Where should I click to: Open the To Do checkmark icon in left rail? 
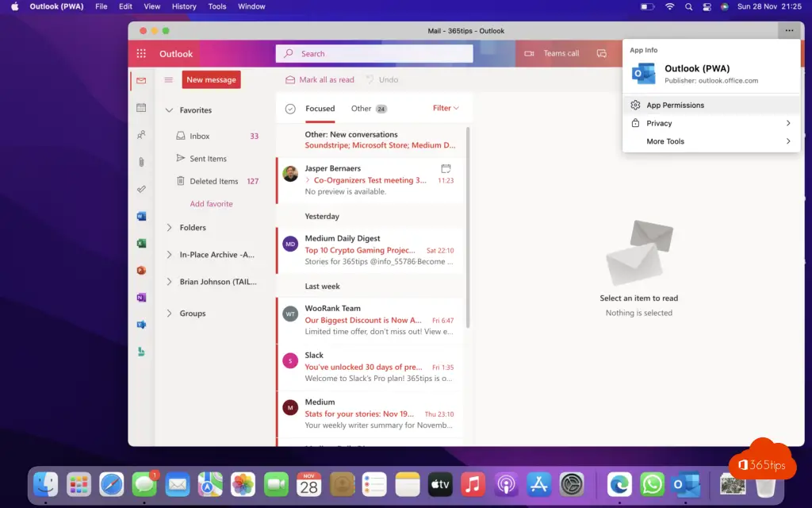(141, 189)
